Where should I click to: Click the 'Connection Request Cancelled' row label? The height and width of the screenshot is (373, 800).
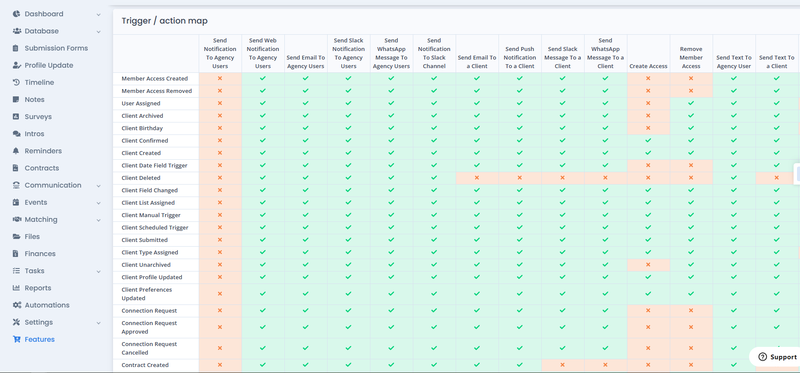[x=149, y=348]
